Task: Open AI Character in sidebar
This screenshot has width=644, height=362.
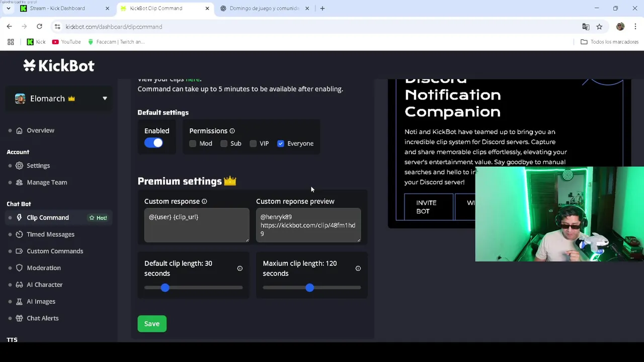Action: pos(45,285)
